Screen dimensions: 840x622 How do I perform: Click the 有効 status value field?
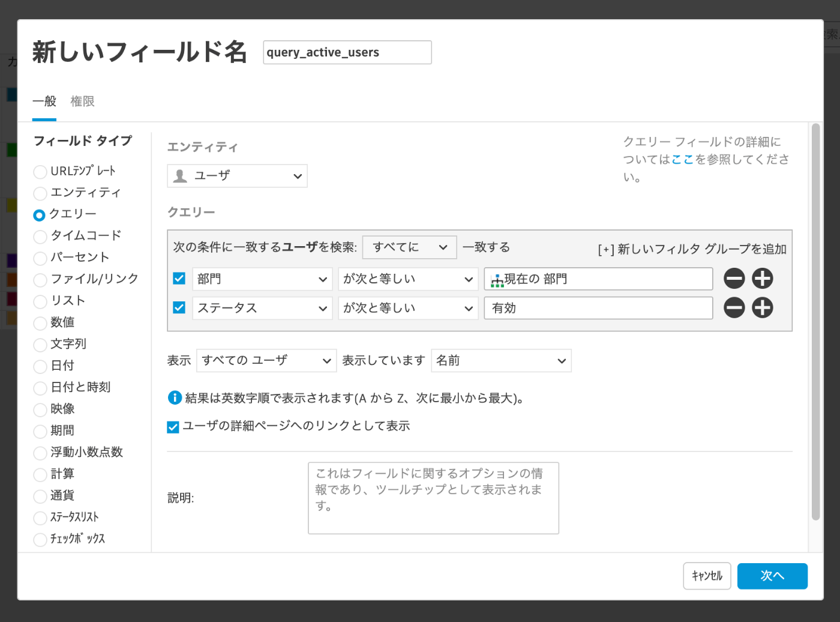(598, 308)
